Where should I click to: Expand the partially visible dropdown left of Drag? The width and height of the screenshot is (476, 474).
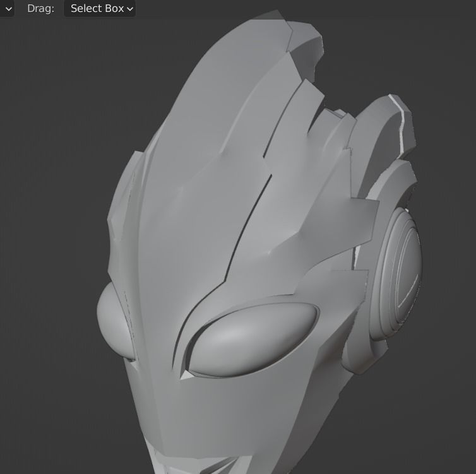tap(8, 8)
